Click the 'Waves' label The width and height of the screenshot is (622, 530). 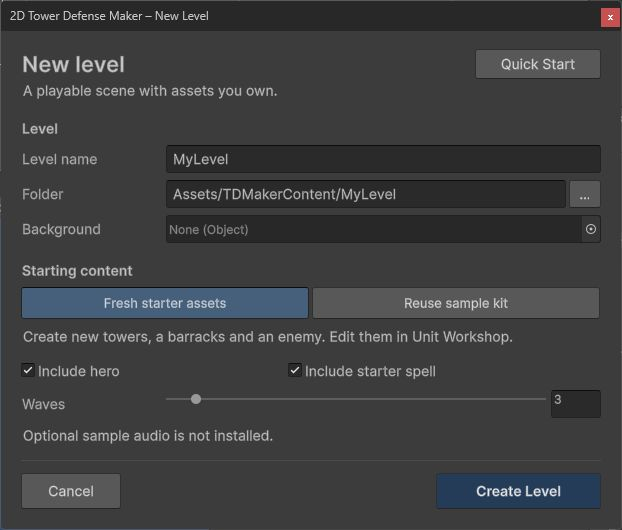coord(44,404)
